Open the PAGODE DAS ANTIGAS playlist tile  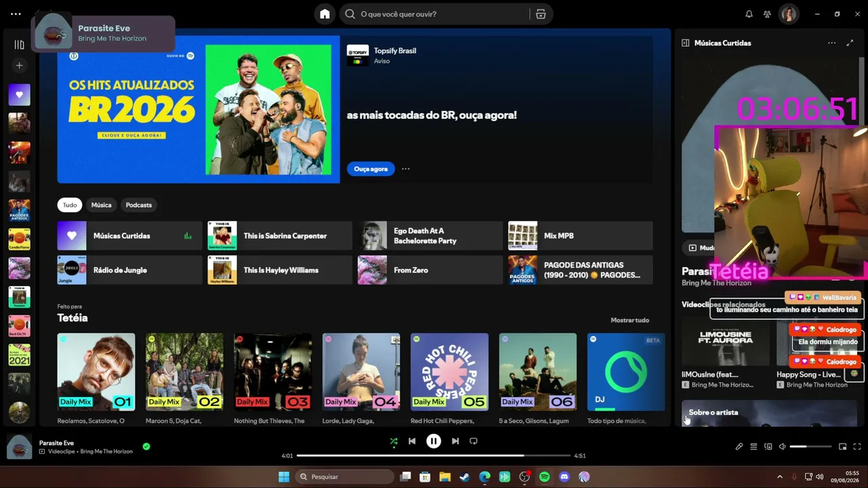pos(580,270)
